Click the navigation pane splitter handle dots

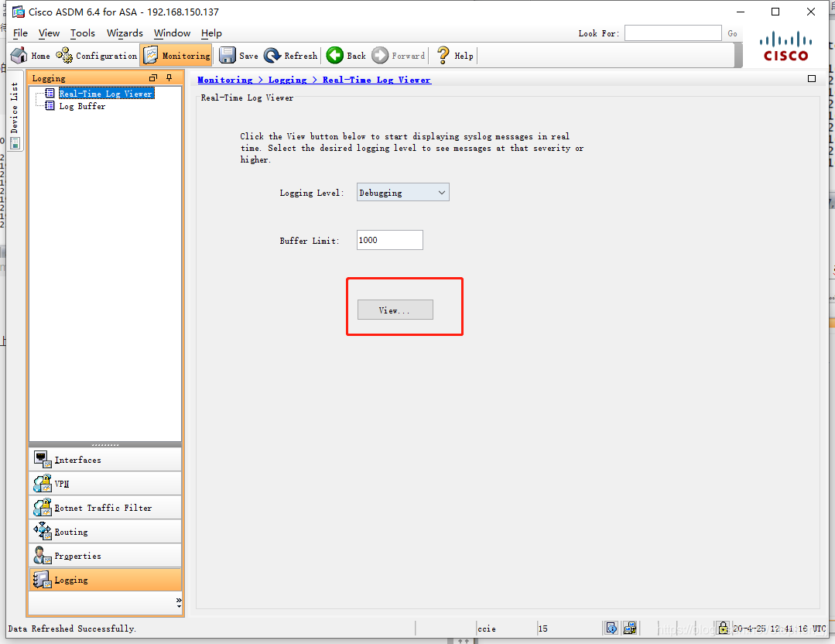[105, 444]
